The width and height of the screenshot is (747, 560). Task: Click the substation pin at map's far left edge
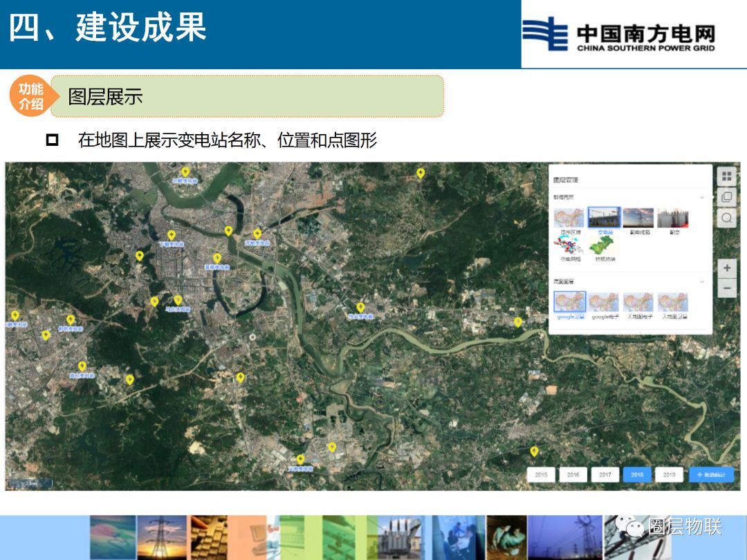click(x=15, y=315)
